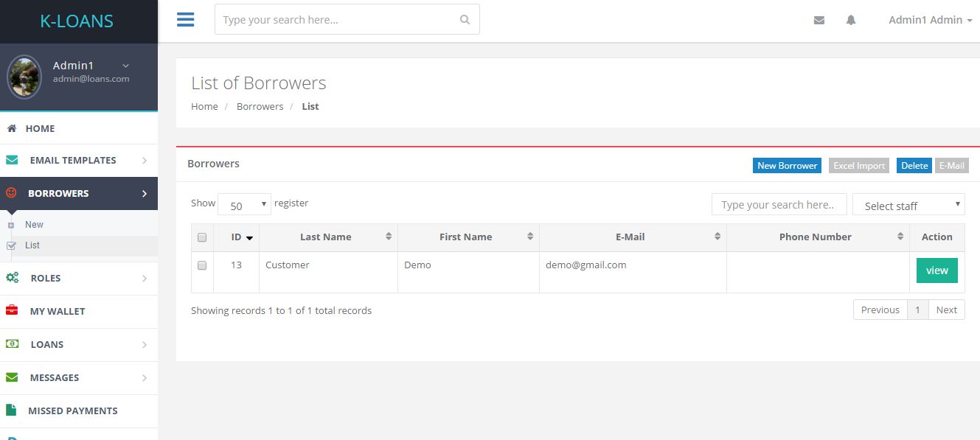Open the Admin1 Admin user dropdown
This screenshot has height=440, width=980.
(x=931, y=20)
